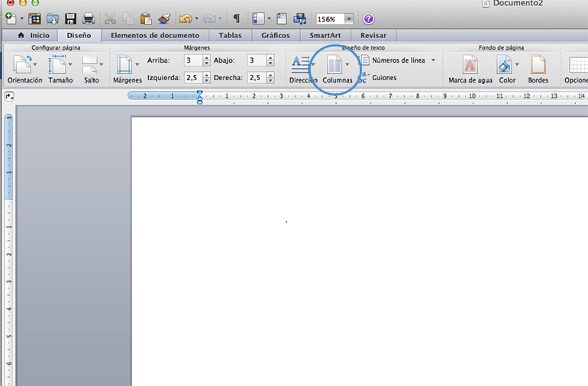
Task: Expand the Números de línea dropdown
Action: [x=433, y=60]
